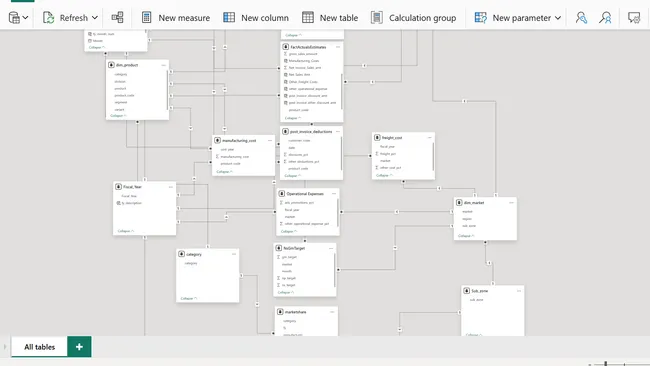Click the Manage roles icon
650x366 pixels.
point(581,17)
